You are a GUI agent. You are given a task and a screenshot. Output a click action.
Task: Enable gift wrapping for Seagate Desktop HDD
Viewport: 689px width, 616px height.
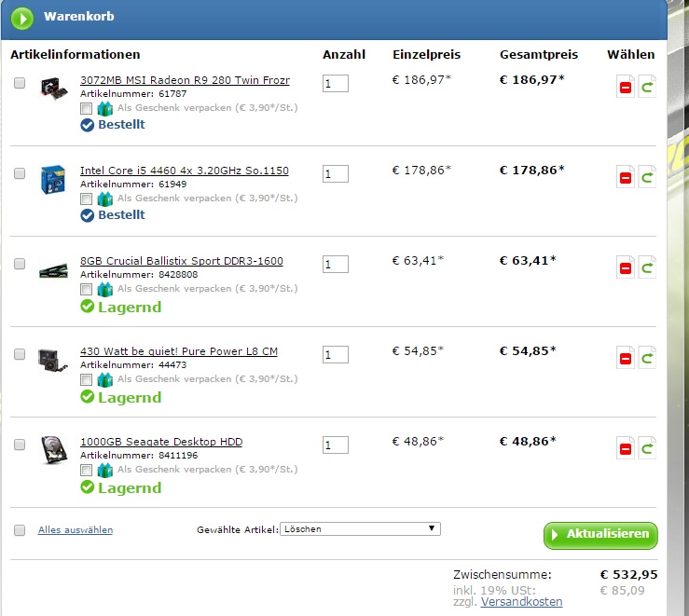click(86, 471)
